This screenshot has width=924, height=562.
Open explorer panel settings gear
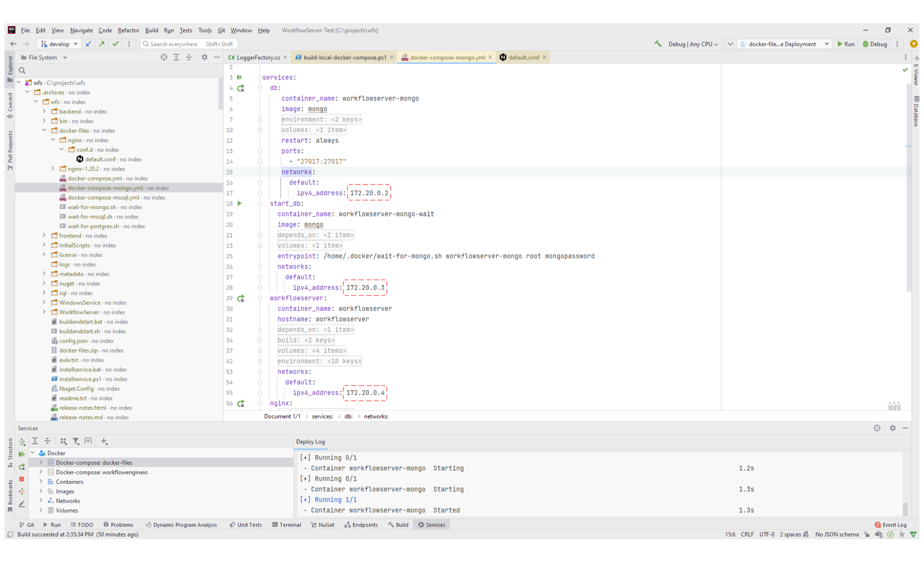coord(204,57)
